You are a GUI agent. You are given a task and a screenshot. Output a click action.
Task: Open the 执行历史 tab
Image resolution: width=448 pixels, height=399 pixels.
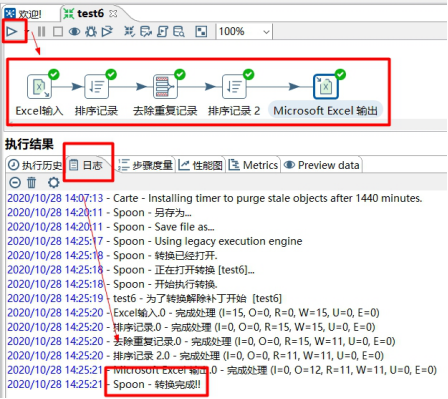tap(35, 165)
